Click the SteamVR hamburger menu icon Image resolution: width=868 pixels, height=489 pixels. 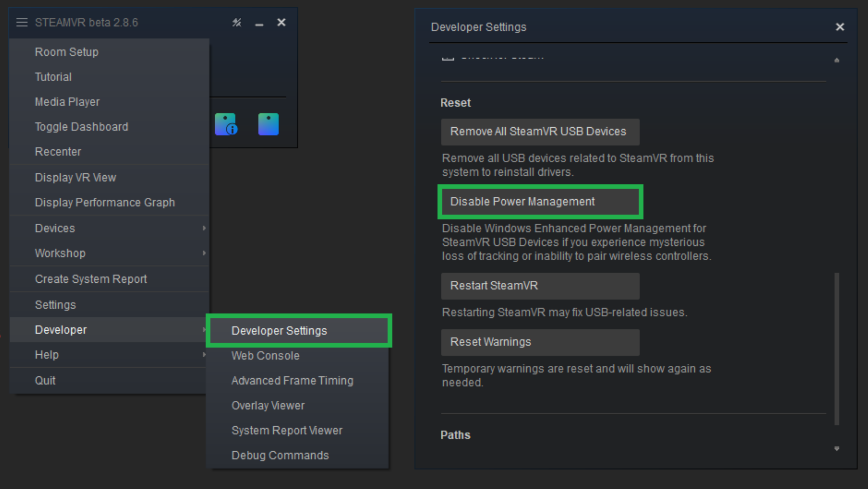click(22, 23)
